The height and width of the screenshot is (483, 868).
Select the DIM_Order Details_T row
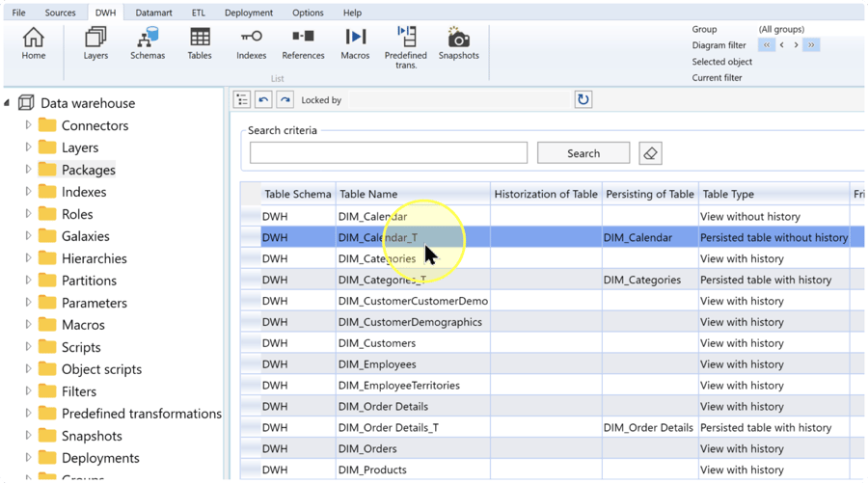tap(552, 427)
